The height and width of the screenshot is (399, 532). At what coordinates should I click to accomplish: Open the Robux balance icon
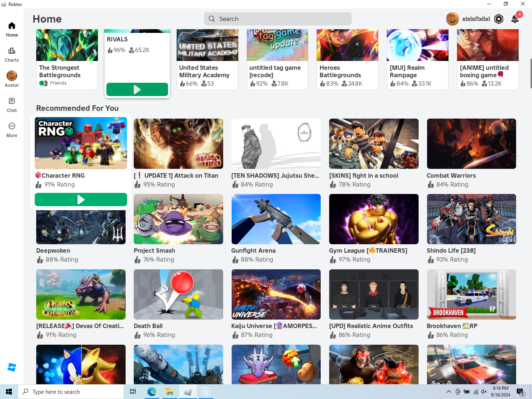point(499,19)
